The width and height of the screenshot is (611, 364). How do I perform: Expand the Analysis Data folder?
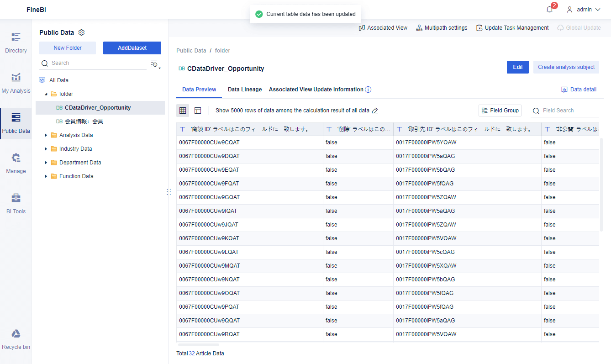[x=46, y=135]
